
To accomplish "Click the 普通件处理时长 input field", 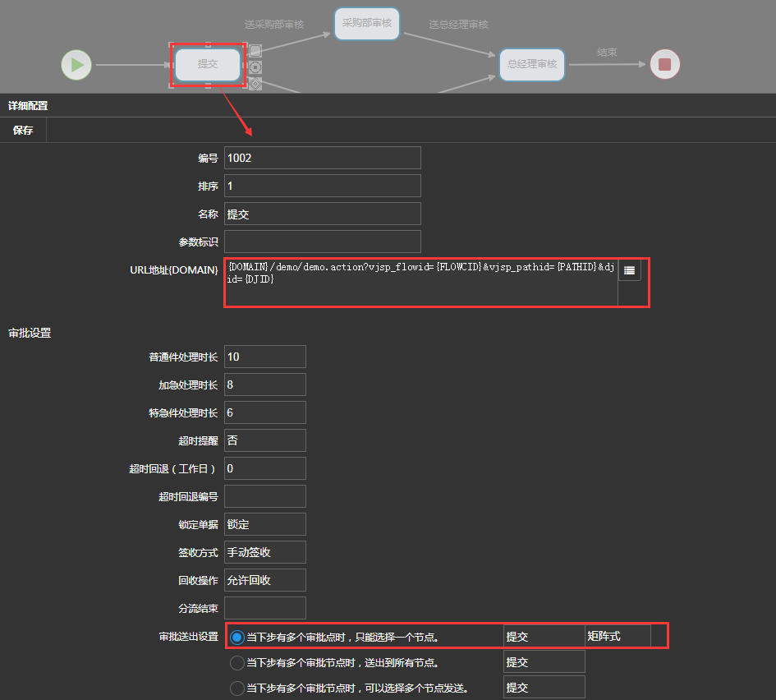I will click(x=264, y=357).
